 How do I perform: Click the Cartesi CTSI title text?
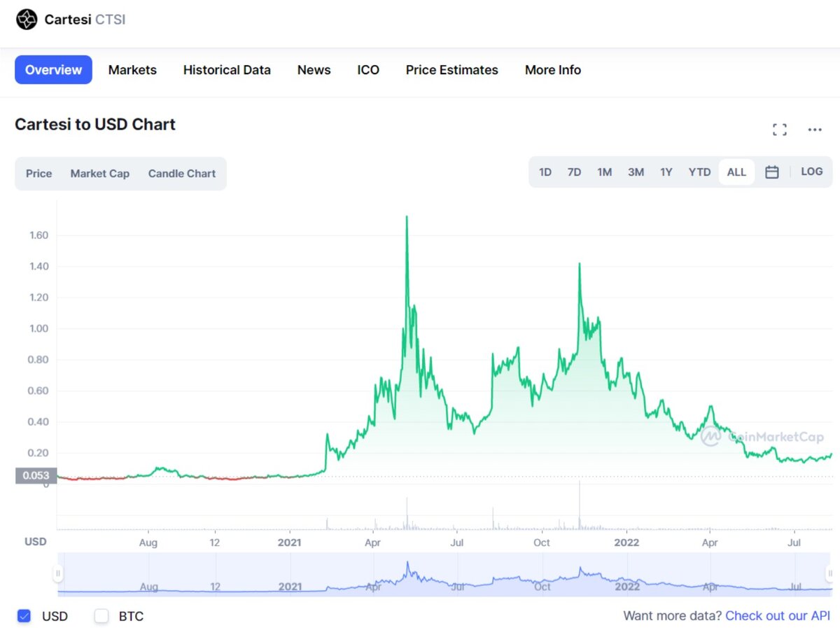click(x=85, y=20)
